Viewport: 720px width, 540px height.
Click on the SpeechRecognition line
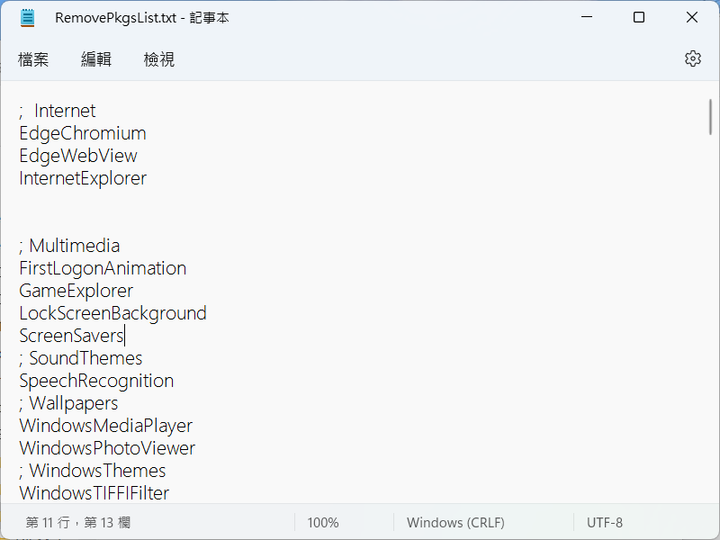tap(96, 381)
